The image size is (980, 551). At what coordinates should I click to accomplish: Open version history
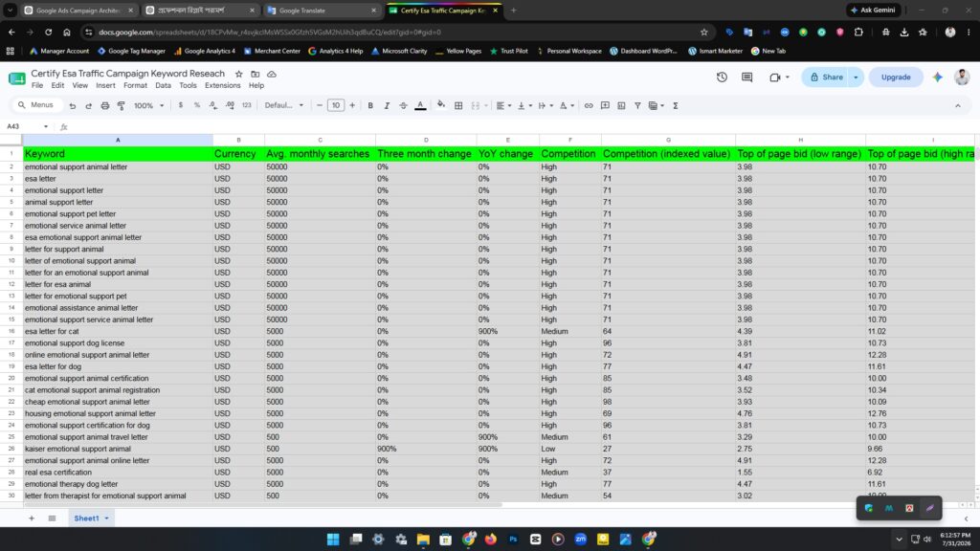722,77
